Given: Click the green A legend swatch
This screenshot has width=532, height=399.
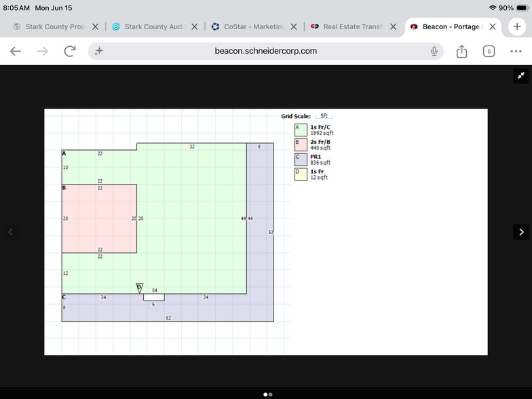Looking at the screenshot, I should coord(301,130).
